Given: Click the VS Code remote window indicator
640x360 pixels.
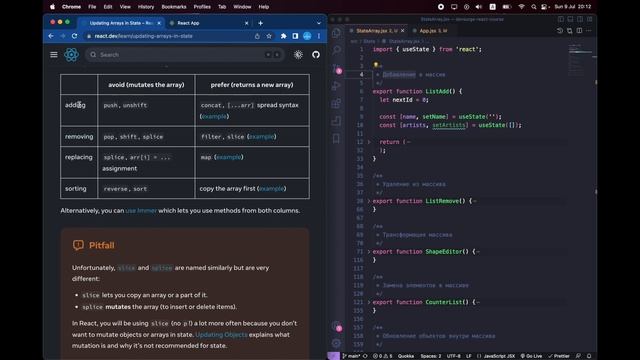Looking at the screenshot, I should click(333, 356).
